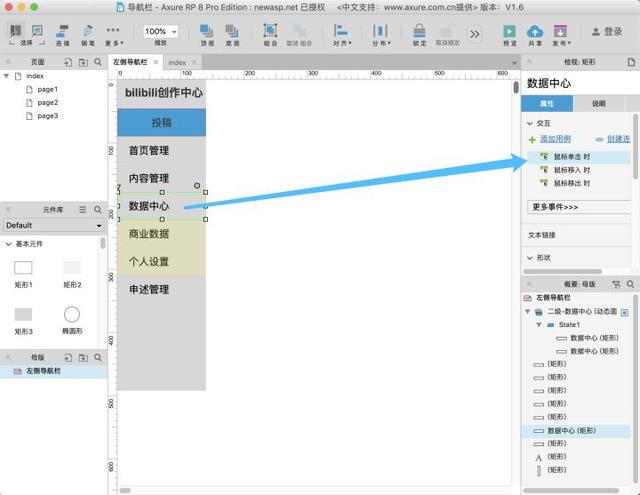
Task: Click the inspector page icon
Action: (x=631, y=62)
